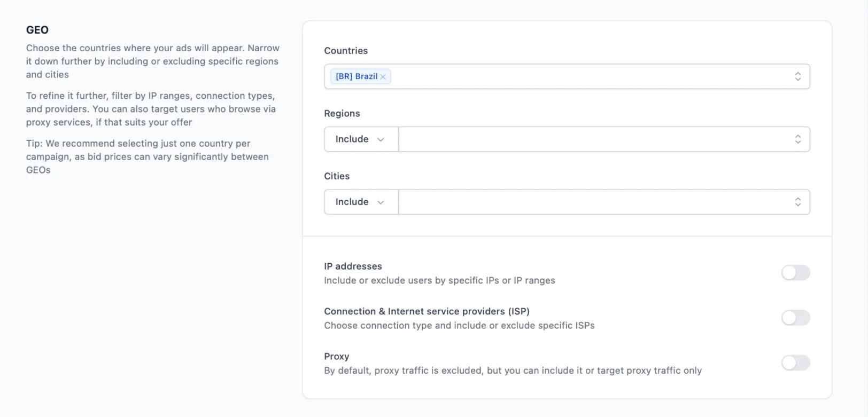Turn on Connection & ISP toggle
The image size is (868, 417).
(x=796, y=318)
